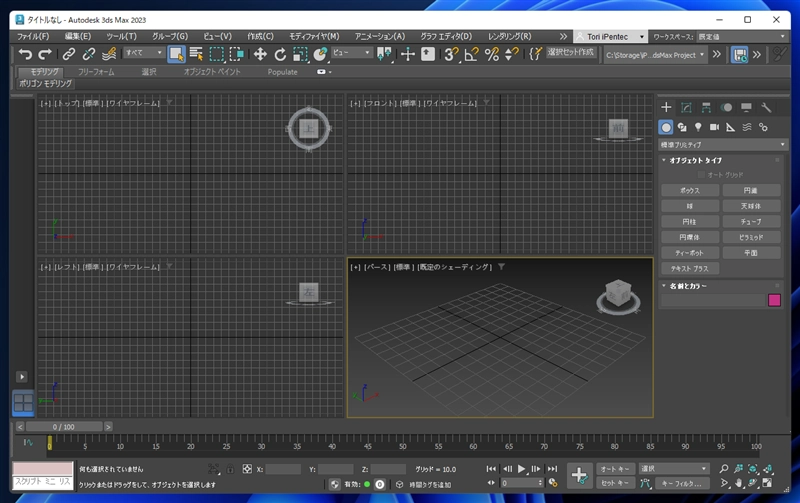Click the ピラミッド primitive button
Image resolution: width=800 pixels, height=503 pixels.
click(751, 237)
